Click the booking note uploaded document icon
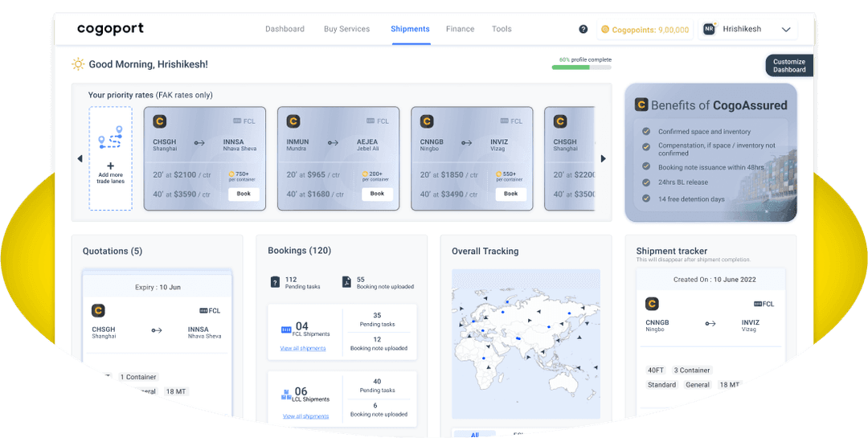The height and width of the screenshot is (438, 868). pos(346,282)
